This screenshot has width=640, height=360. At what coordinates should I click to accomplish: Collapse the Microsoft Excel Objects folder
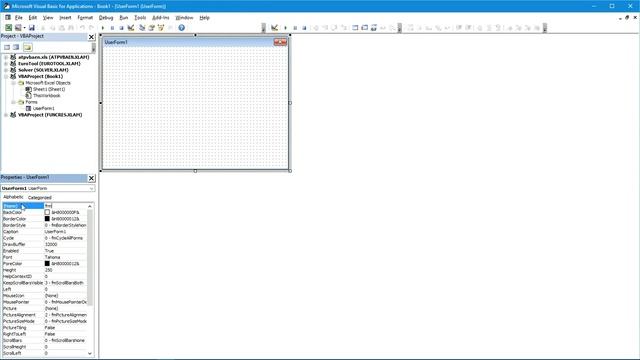click(13, 83)
